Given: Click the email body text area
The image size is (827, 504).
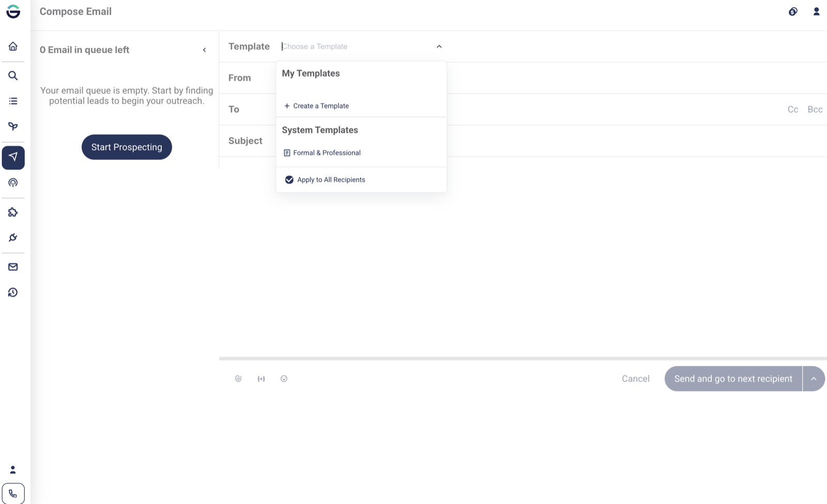Looking at the screenshot, I should 523,257.
